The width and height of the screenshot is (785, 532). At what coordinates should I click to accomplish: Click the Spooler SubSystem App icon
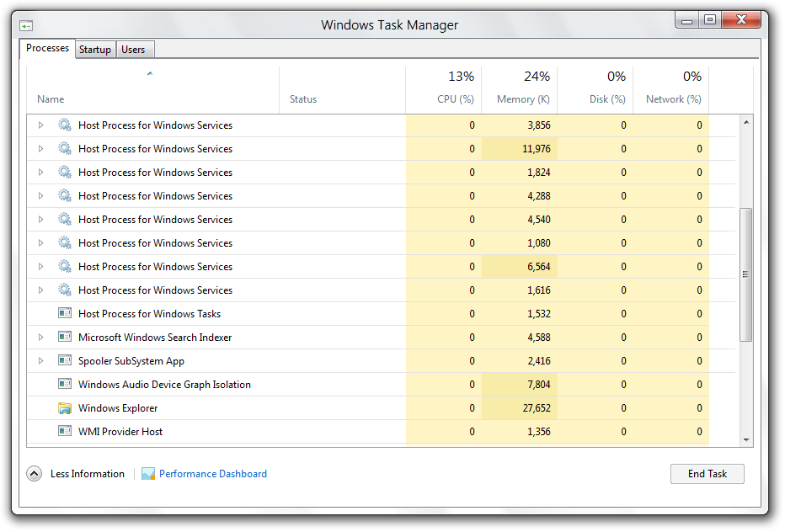click(x=65, y=361)
